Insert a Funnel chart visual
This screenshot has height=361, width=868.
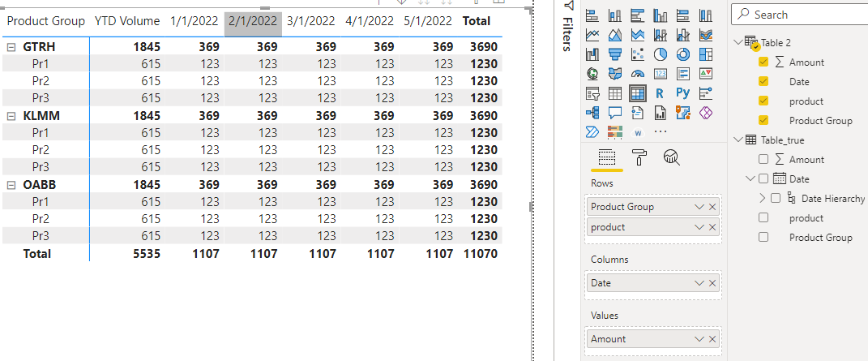tap(615, 54)
